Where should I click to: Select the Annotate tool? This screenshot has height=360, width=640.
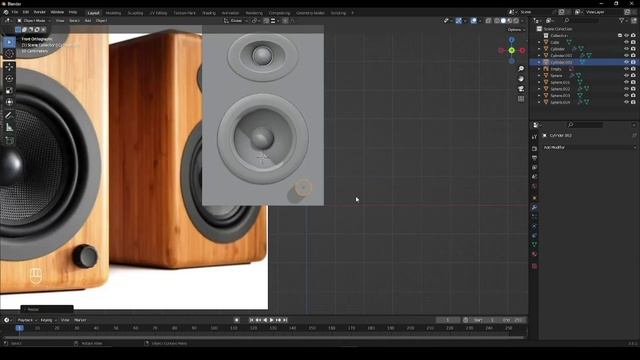click(x=9, y=116)
